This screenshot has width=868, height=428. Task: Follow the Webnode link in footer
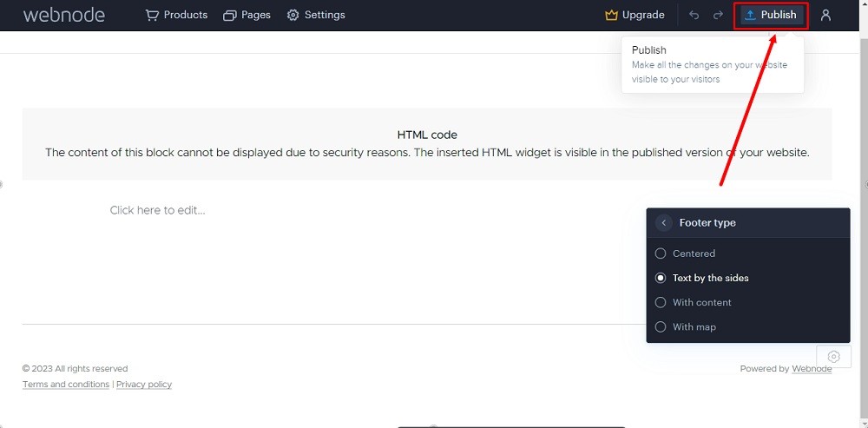812,369
